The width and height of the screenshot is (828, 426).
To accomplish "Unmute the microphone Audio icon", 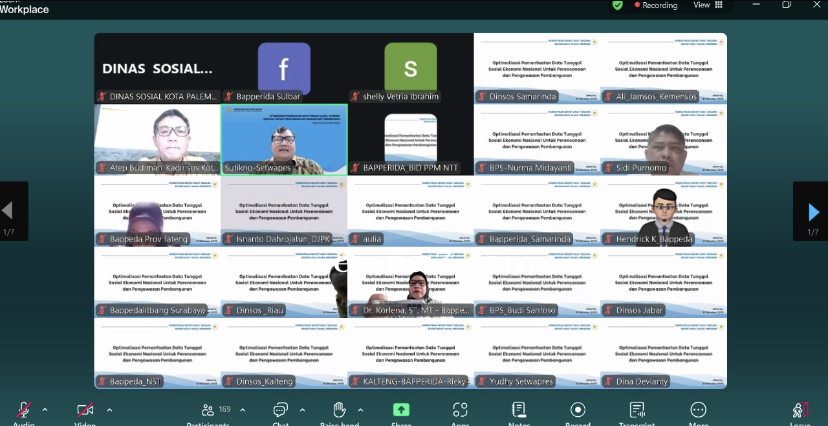I will (x=23, y=410).
